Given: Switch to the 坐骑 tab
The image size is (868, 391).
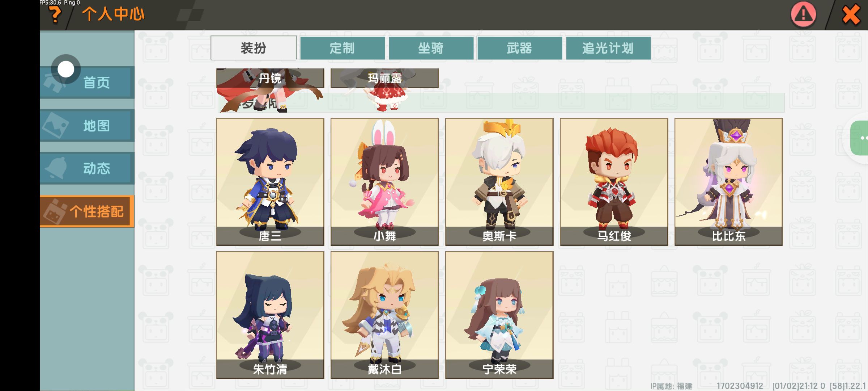Looking at the screenshot, I should 431,48.
